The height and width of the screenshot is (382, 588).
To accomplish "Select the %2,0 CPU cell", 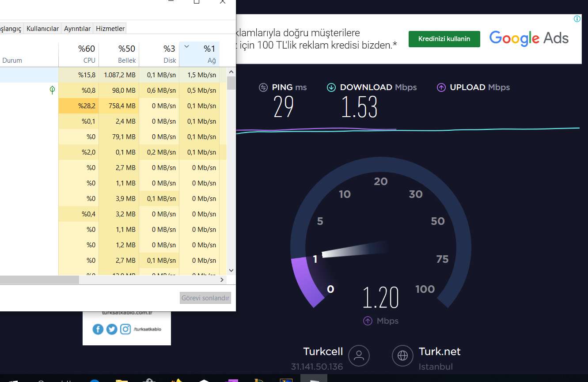I will click(x=79, y=152).
